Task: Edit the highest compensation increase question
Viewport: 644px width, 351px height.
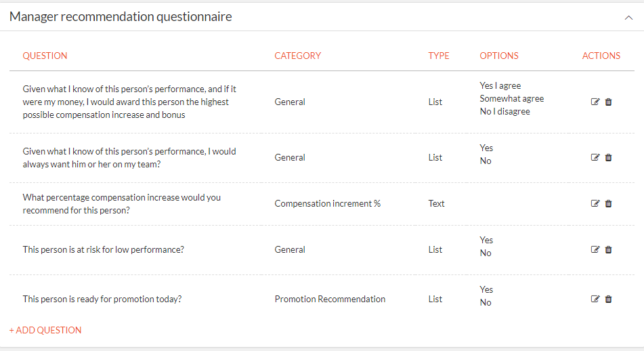Action: (595, 102)
